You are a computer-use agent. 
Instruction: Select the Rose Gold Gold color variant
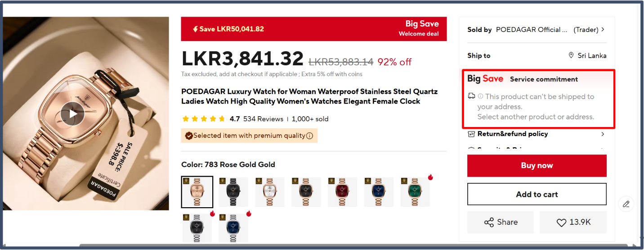coord(197,192)
